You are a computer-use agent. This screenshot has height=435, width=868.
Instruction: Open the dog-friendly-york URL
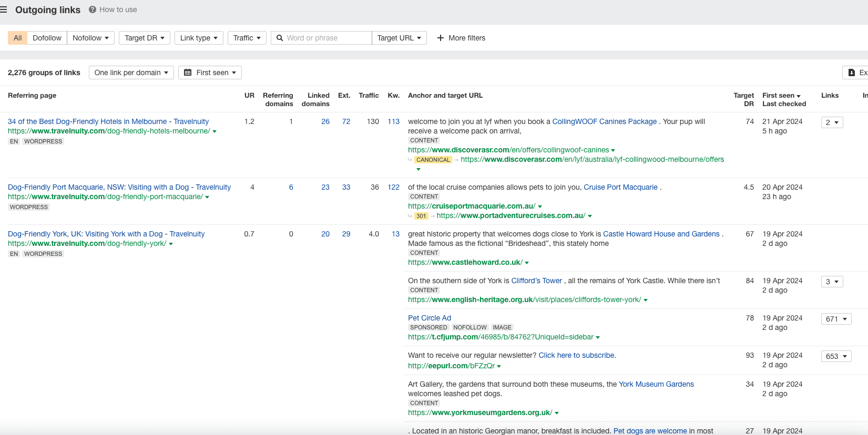pyautogui.click(x=87, y=243)
